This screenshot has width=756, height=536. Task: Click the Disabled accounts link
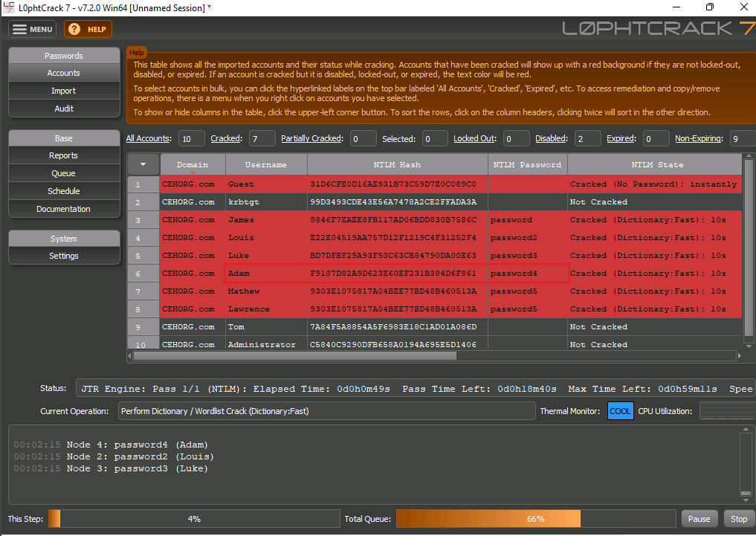click(551, 138)
